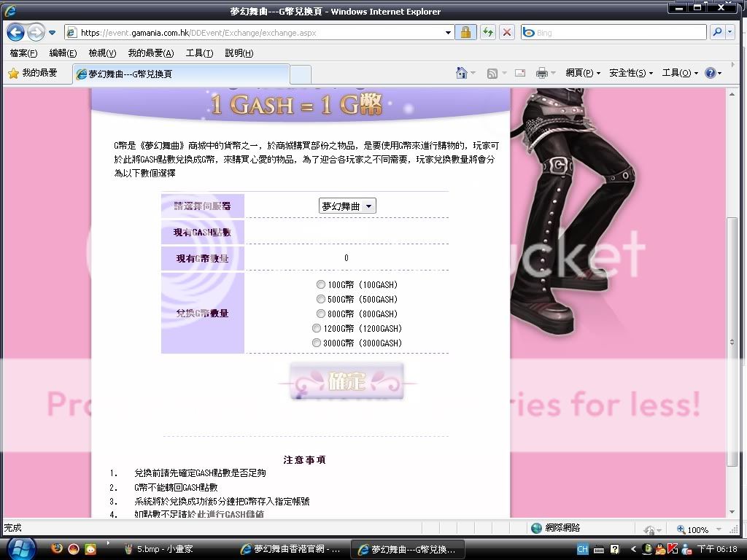The image size is (747, 560).
Task: Click the Home icon in command bar
Action: pos(461,73)
